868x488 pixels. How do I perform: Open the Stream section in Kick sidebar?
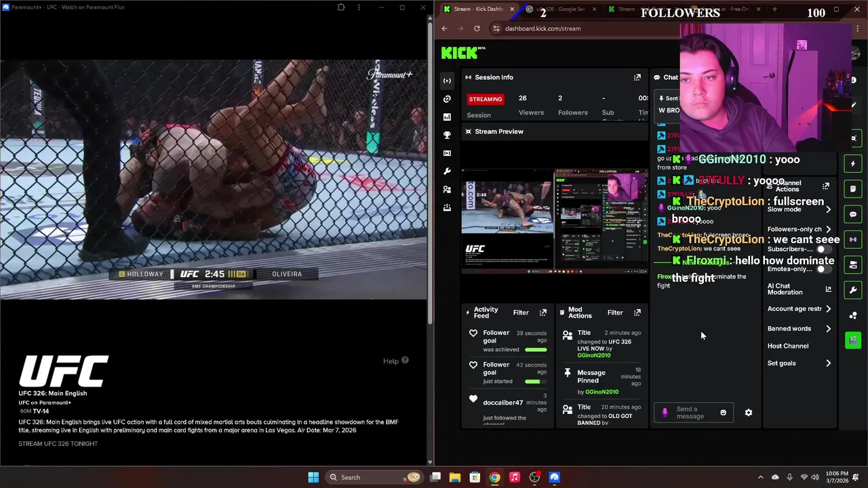(447, 81)
